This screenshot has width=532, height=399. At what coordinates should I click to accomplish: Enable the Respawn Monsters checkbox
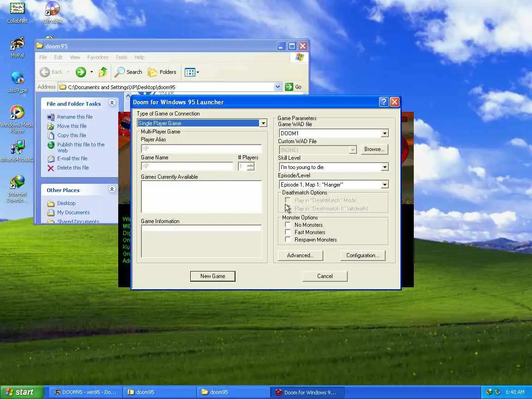tap(288, 240)
